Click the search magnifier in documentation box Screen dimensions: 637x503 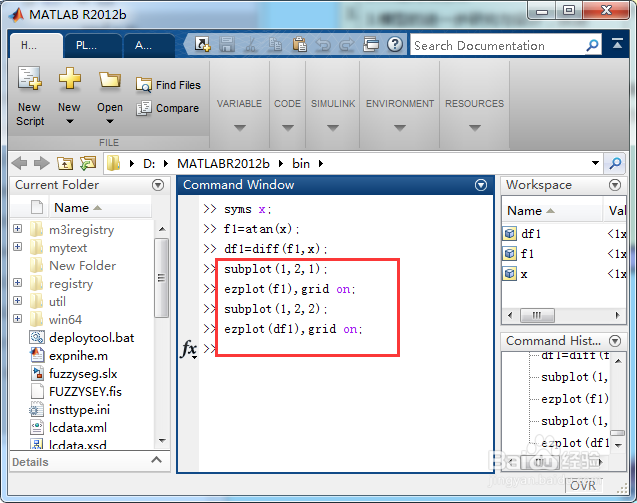tap(592, 46)
